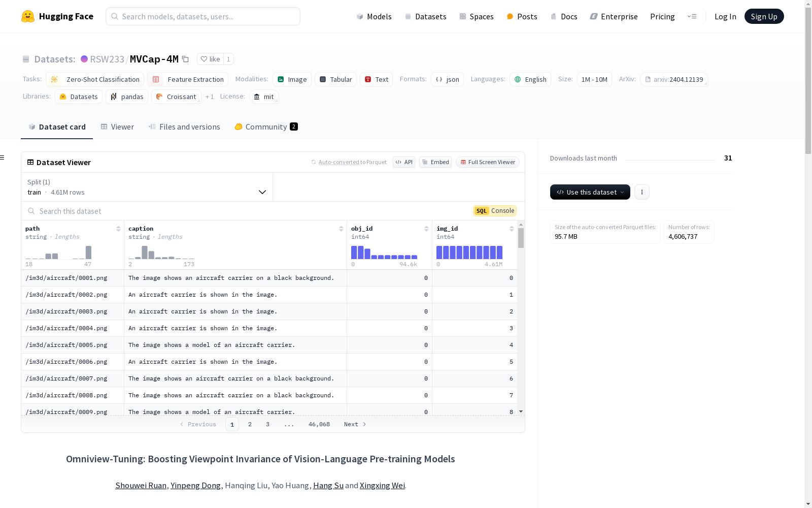Select the Tabular modality tag
This screenshot has height=508, width=812.
point(335,79)
